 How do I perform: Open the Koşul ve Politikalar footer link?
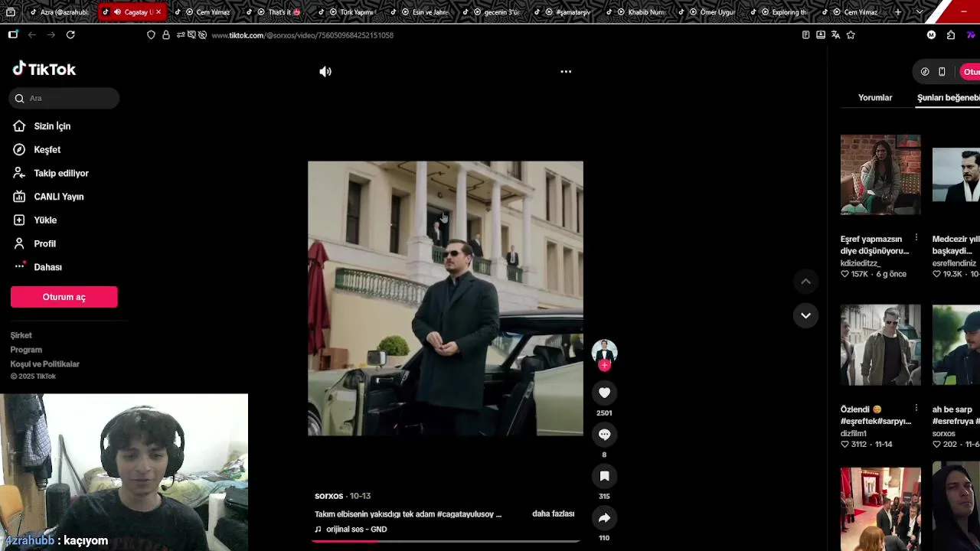click(44, 364)
